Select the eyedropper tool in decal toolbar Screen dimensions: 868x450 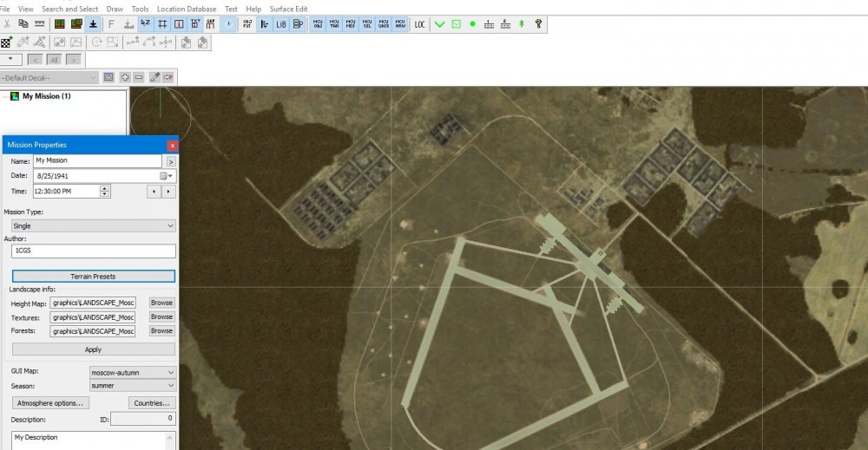(155, 77)
